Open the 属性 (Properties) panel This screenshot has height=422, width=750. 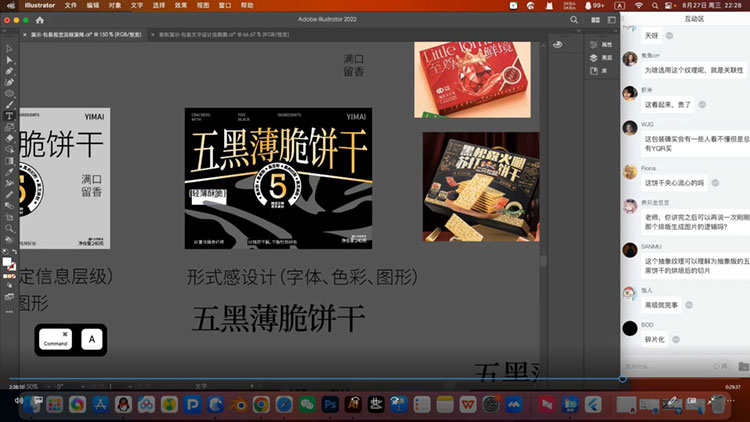coord(606,44)
